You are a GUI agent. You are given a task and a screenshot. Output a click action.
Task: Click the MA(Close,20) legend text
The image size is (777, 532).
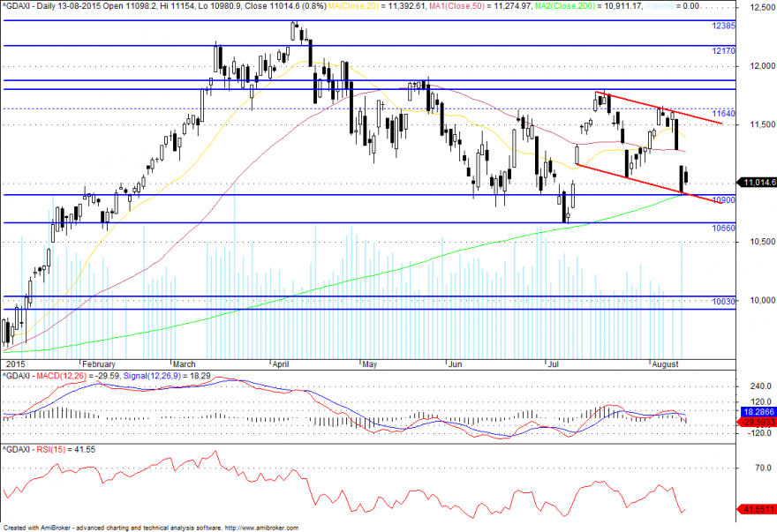tap(353, 6)
